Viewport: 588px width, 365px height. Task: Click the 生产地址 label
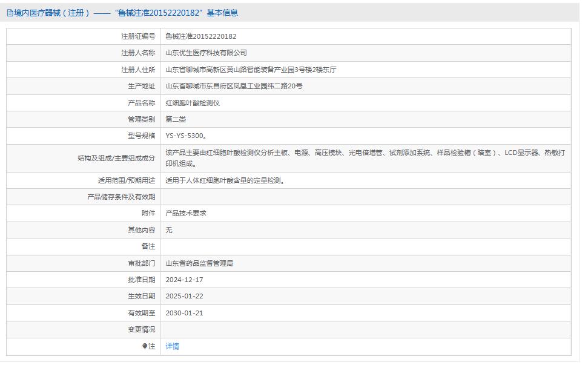click(x=141, y=86)
